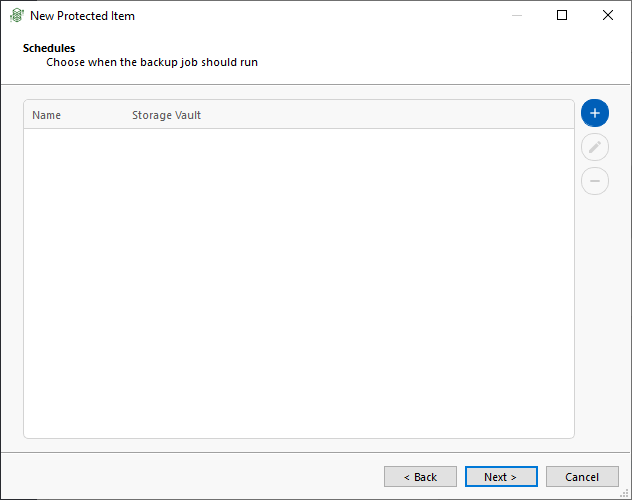This screenshot has width=632, height=500.
Task: Maximize the New Protected Item window
Action: (x=562, y=15)
